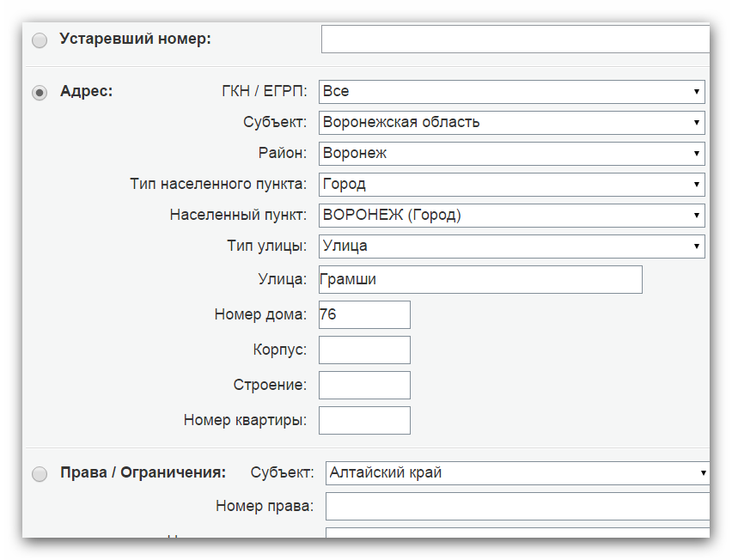The image size is (732, 560).
Task: Open the Район dropdown set to Воронеж
Action: (511, 154)
